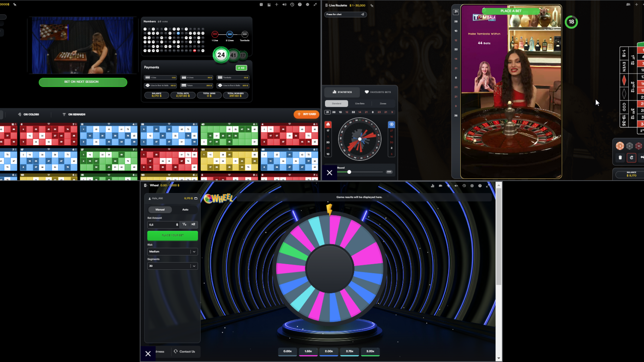
Task: Mute sound in the Wheel game toolbar
Action: tap(456, 185)
